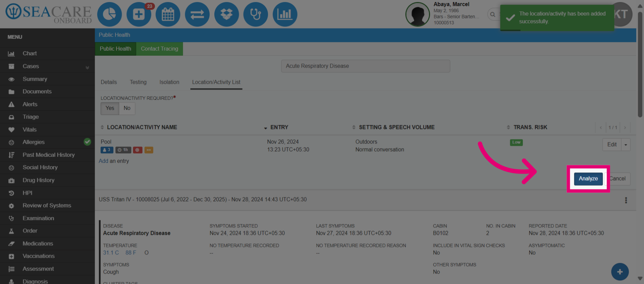Open the Isolation sub-tab
Screen dimensions: 644x284
click(x=169, y=82)
